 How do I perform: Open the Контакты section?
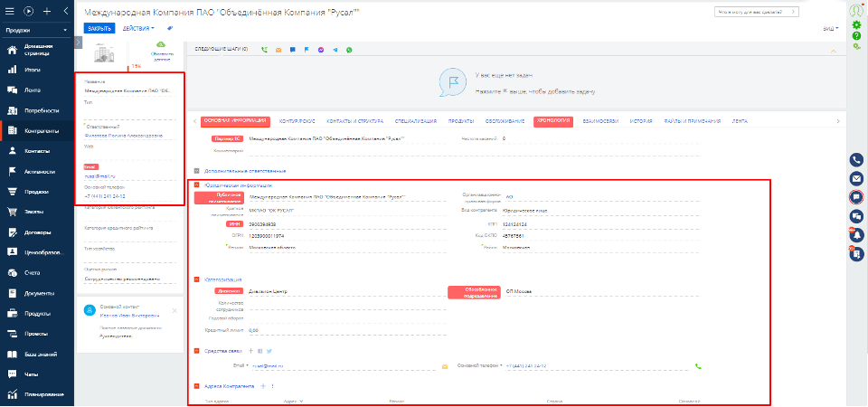coord(37,151)
